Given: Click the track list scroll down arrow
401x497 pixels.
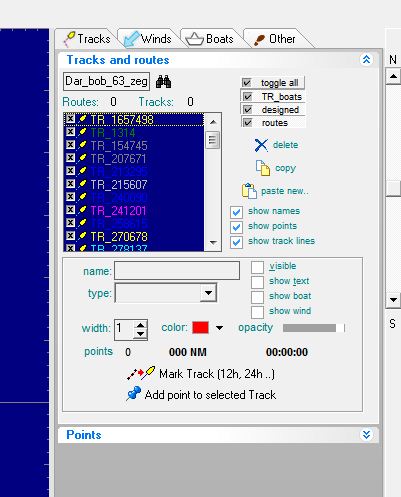Looking at the screenshot, I should coord(213,242).
